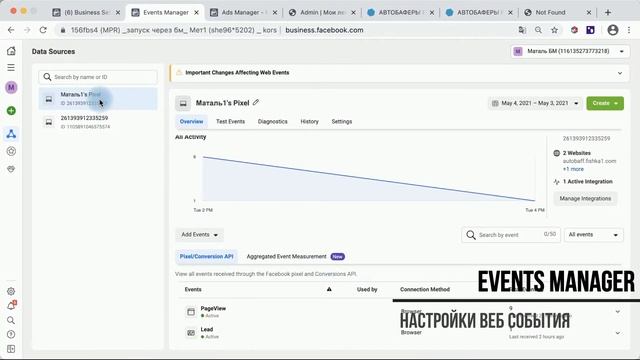640x360 pixels.
Task: Expand the Lead event row chevron
Action: tap(618, 333)
